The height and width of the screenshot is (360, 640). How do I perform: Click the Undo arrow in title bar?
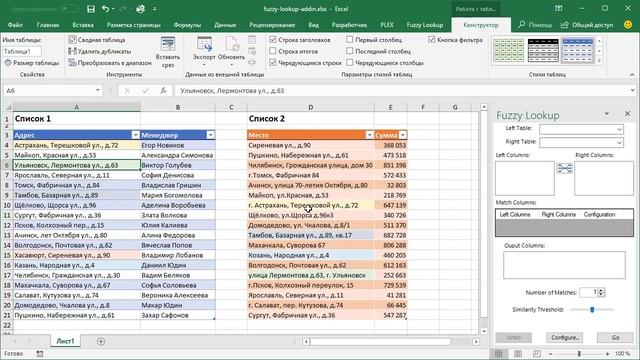tap(106, 9)
